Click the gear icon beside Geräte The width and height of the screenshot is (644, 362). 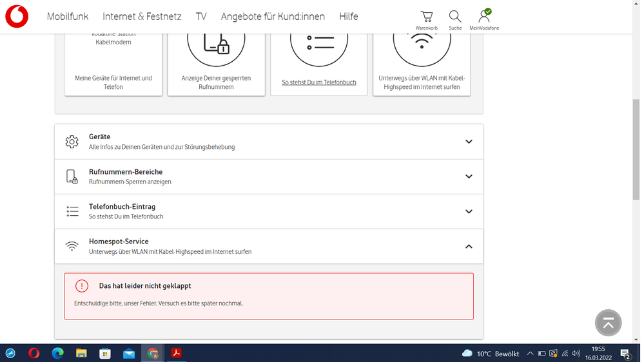72,142
